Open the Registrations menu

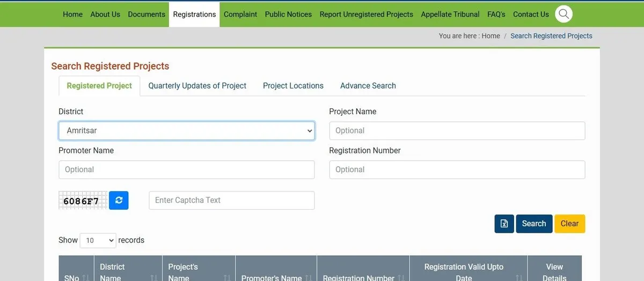click(194, 14)
